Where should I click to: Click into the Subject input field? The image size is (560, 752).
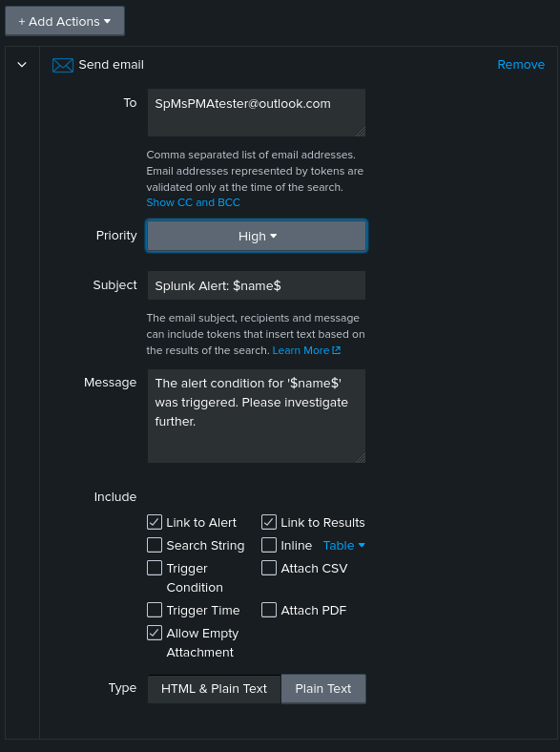257,285
